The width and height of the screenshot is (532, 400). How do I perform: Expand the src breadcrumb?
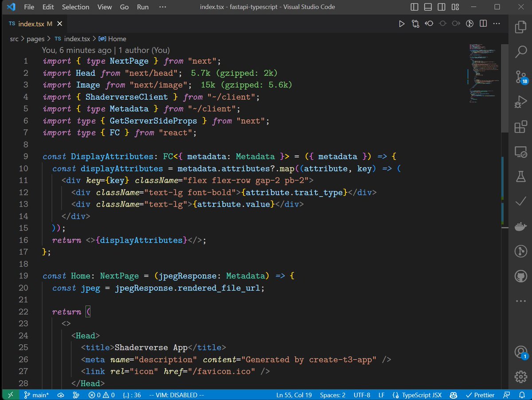pos(14,39)
